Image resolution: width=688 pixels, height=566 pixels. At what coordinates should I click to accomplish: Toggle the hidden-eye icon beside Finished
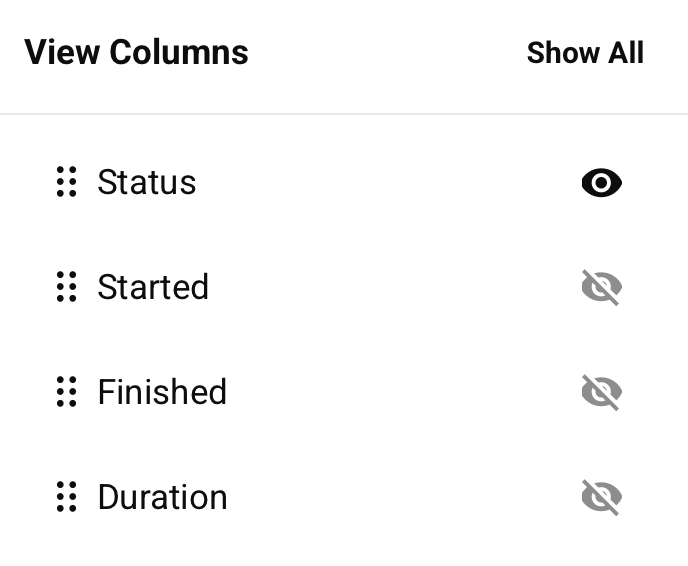[601, 392]
